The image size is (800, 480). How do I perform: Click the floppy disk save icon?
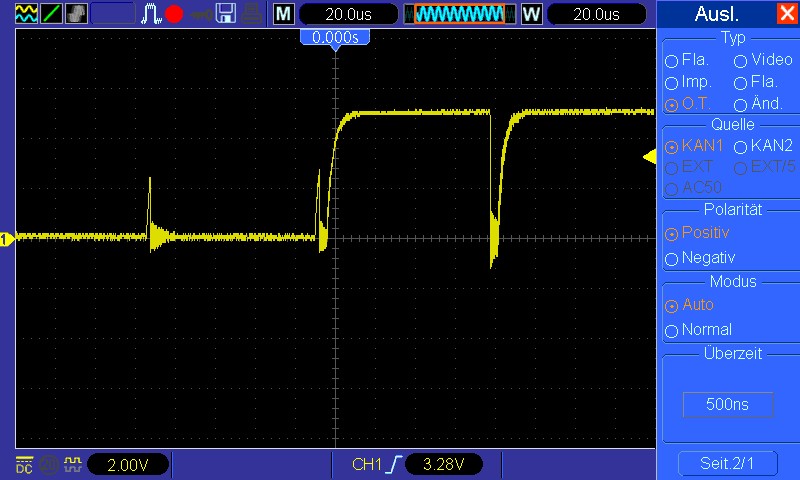tap(227, 13)
